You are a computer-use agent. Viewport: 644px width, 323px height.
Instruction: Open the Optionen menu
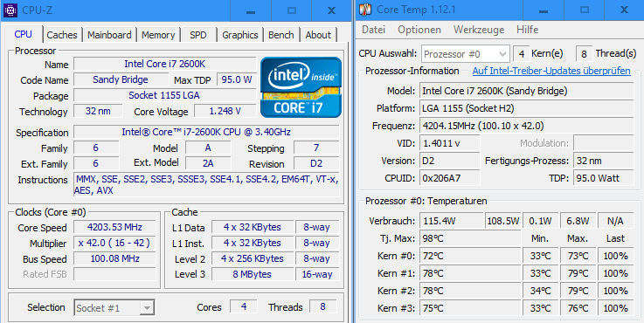[x=419, y=30]
